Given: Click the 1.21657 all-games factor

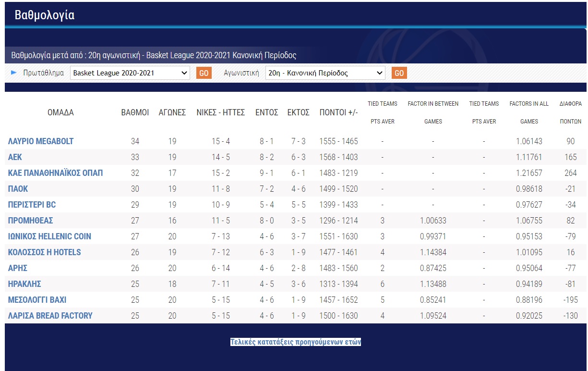Looking at the screenshot, I should (x=529, y=173).
